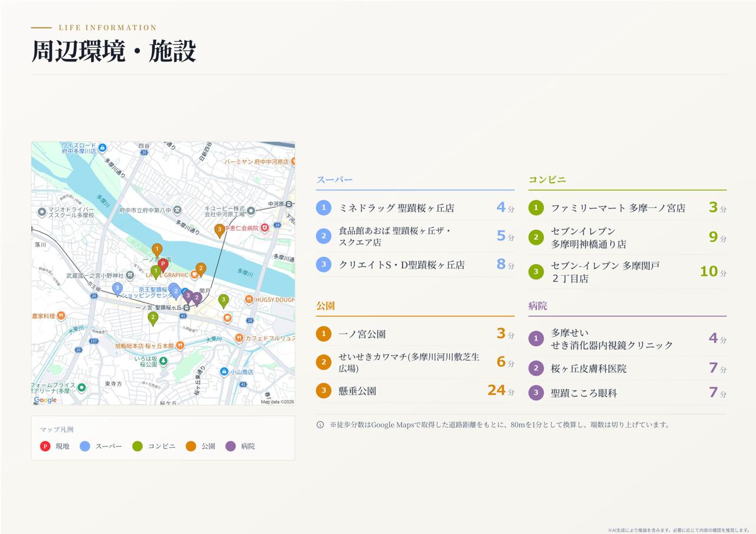The height and width of the screenshot is (534, 756).
Task: Click orange park pin 1 on map
Action: (157, 250)
